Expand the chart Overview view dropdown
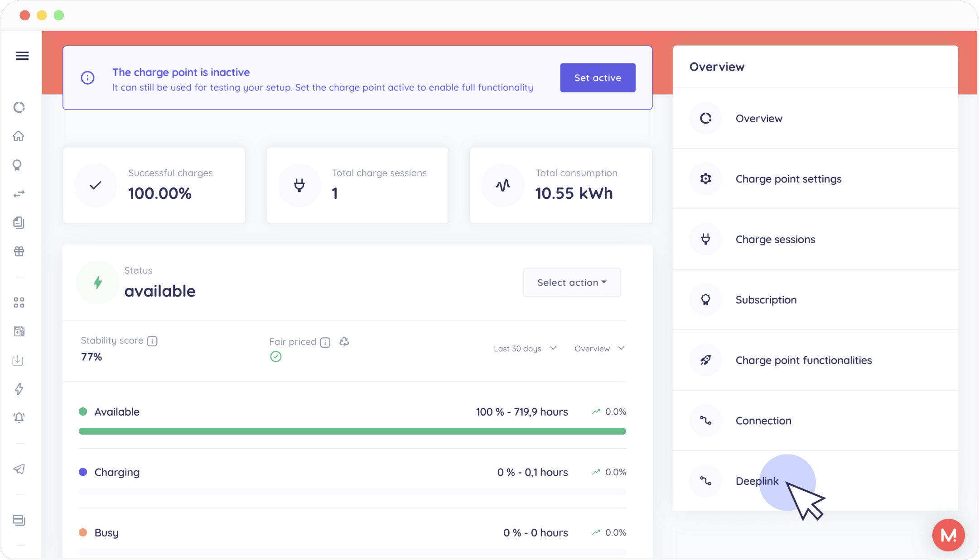Screen dimensions: 979x560 599,349
